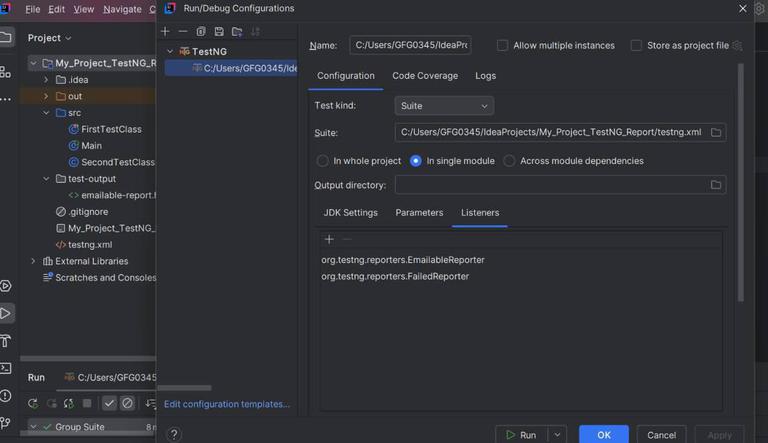Sort the run configurations list
The image size is (768, 443).
tap(255, 31)
